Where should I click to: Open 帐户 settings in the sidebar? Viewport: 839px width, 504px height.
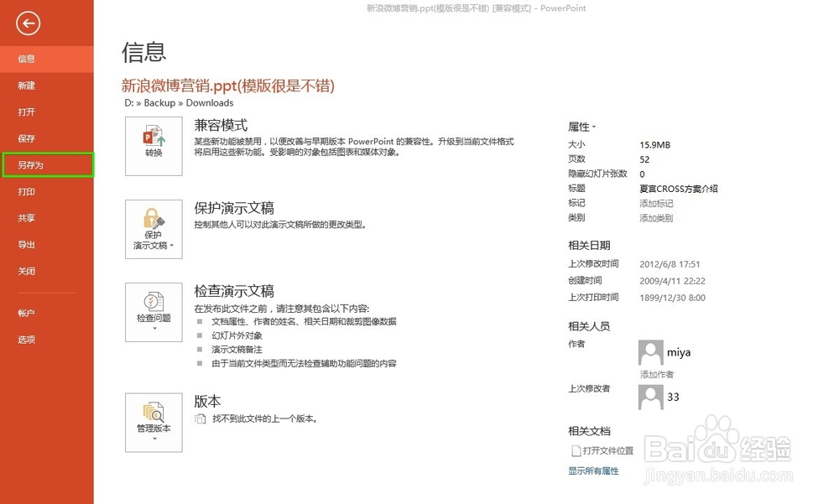46,313
